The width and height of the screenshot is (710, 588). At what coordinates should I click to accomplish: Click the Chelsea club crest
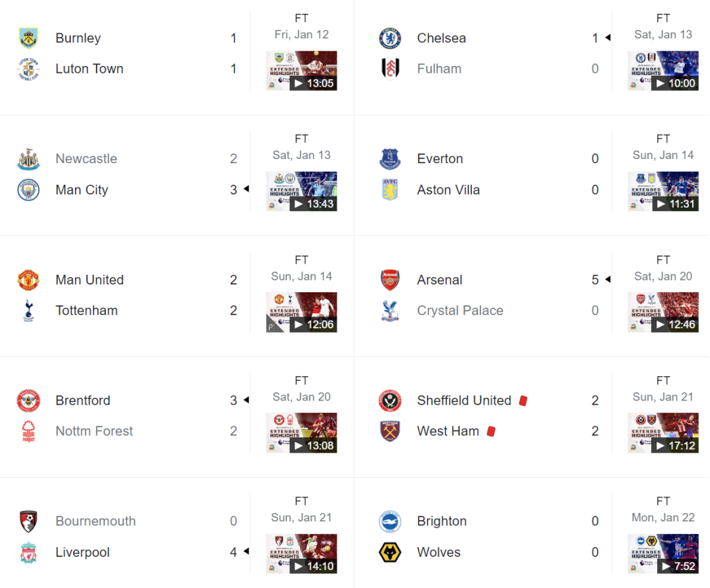pos(390,38)
